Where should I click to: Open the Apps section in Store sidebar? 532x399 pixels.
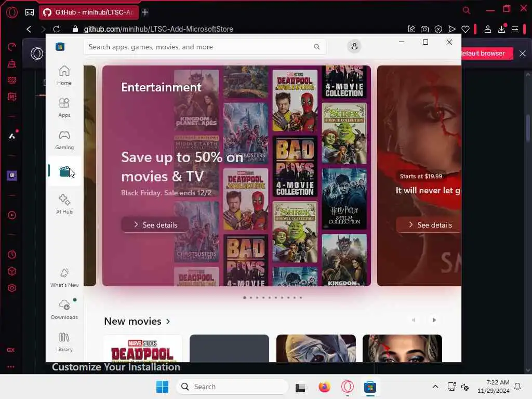64,108
